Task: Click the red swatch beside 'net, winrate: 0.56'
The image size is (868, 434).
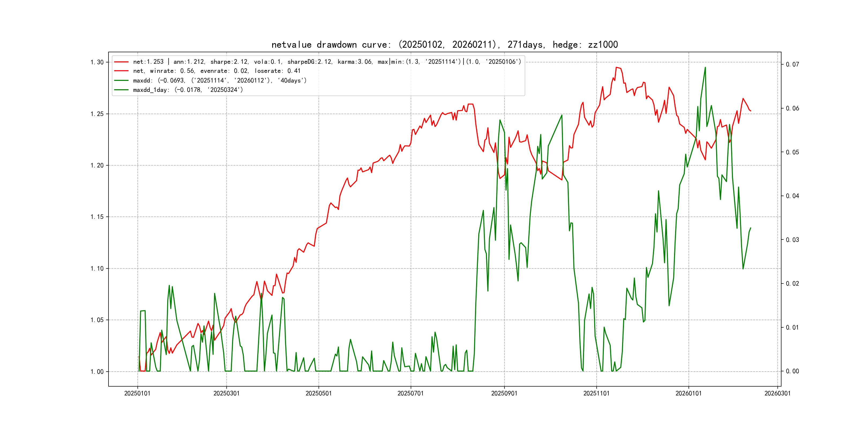Action: click(x=121, y=71)
